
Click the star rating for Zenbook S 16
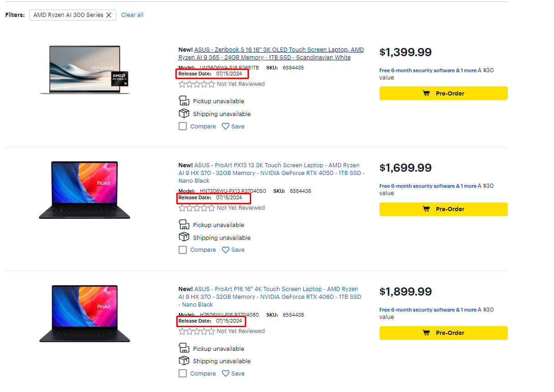(196, 84)
